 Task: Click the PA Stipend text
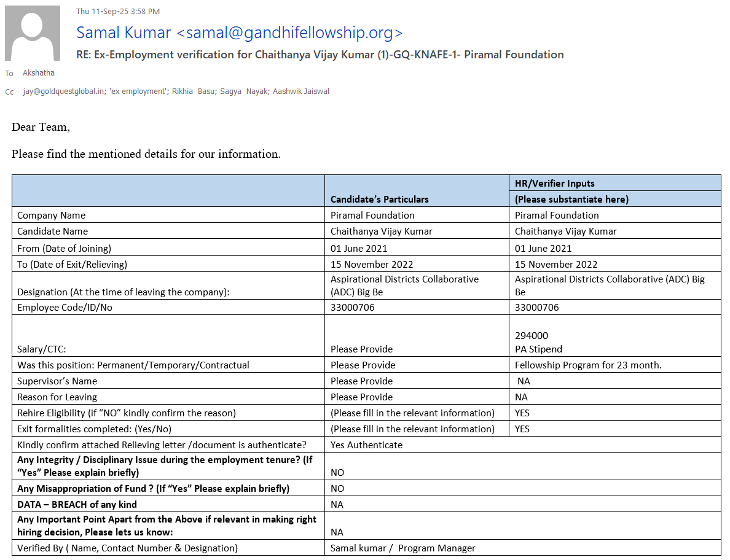coord(539,349)
